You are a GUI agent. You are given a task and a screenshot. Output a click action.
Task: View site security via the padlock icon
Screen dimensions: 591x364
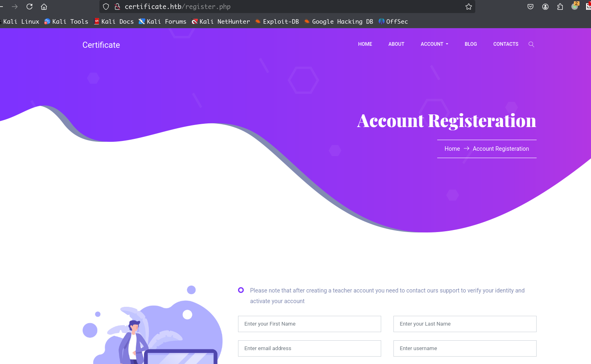117,7
